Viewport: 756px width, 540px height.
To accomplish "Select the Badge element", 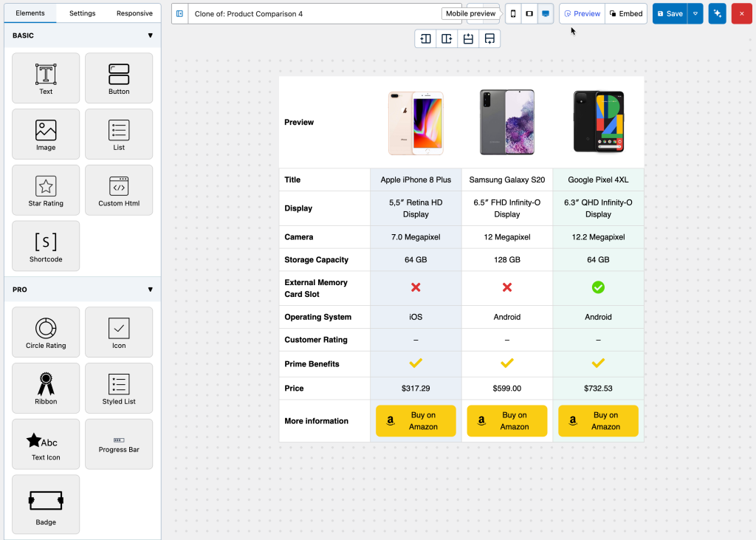I will (x=46, y=505).
